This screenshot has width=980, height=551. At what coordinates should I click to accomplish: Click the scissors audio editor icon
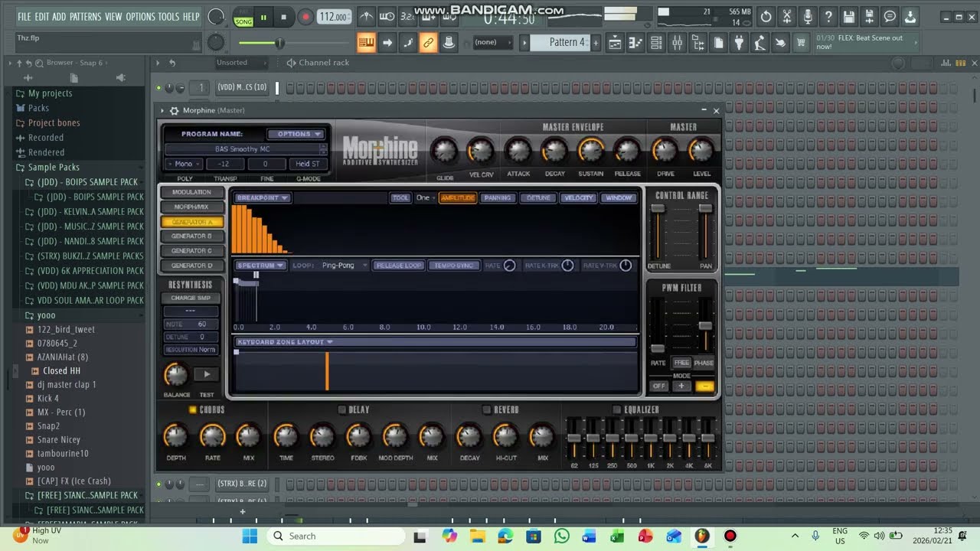pos(786,16)
